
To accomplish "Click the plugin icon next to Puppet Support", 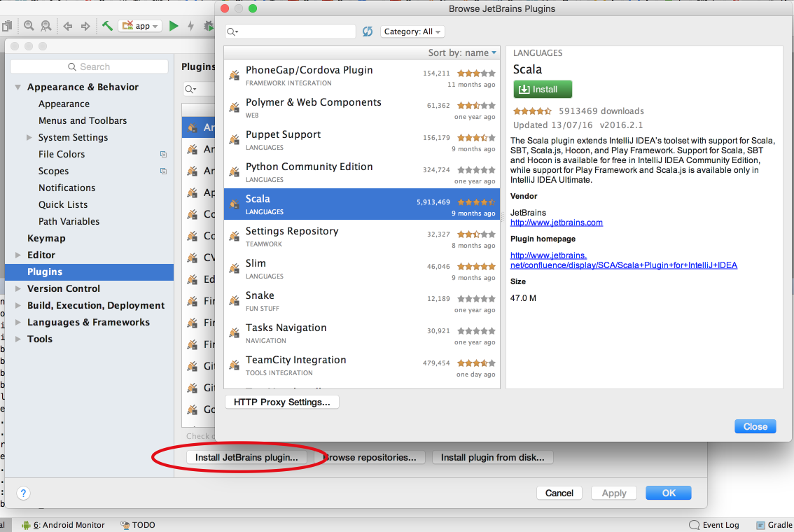I will point(235,140).
